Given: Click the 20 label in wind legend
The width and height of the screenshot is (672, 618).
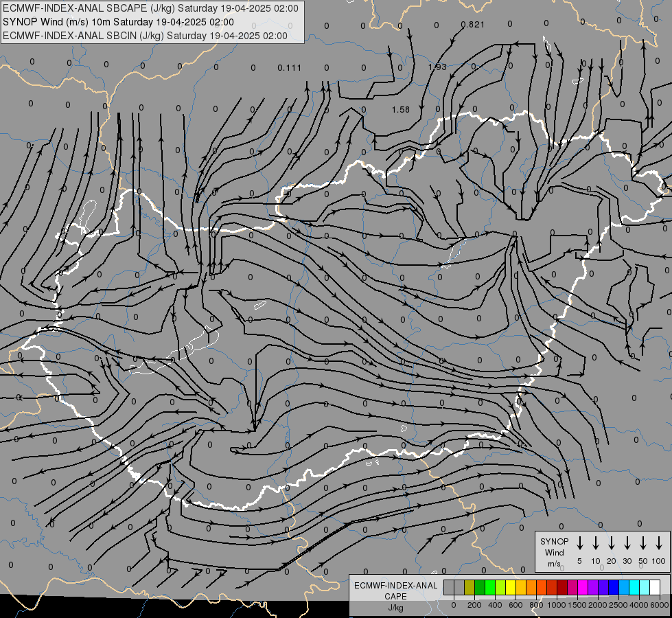Looking at the screenshot, I should 612,561.
